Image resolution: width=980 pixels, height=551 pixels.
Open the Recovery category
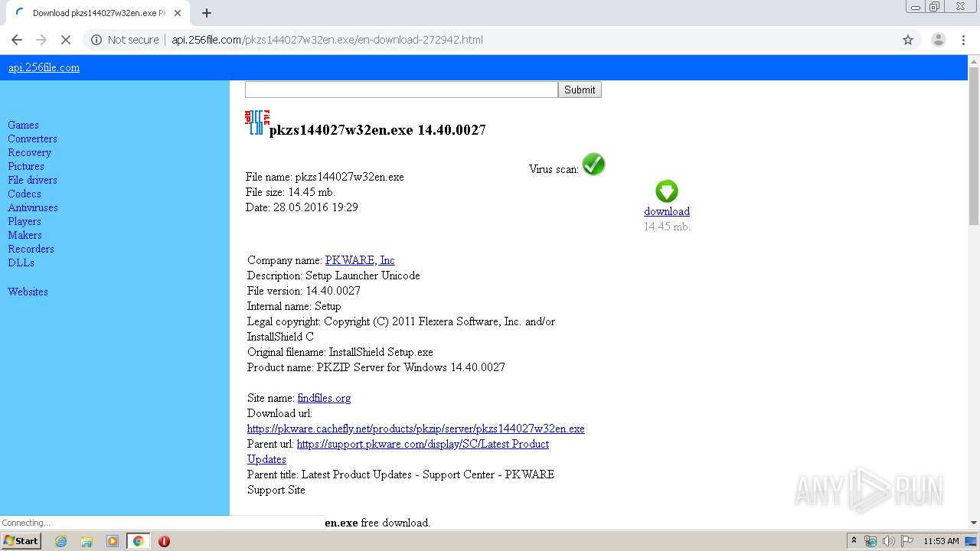29,152
